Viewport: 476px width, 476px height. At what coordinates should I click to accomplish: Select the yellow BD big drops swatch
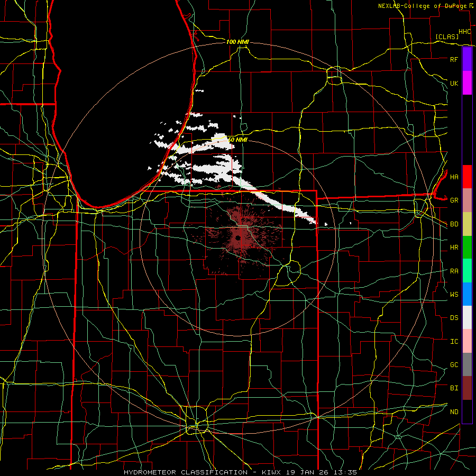(467, 224)
